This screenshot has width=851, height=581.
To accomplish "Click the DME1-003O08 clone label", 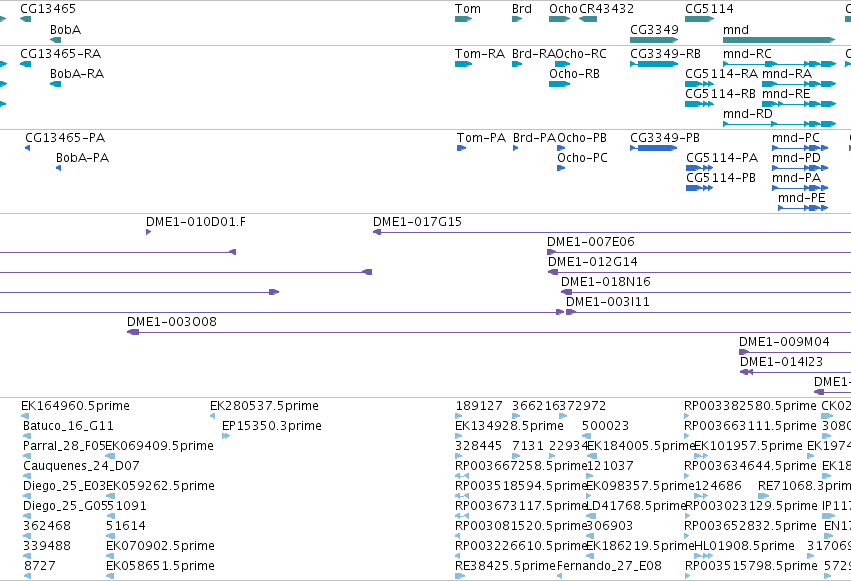I will point(172,322).
